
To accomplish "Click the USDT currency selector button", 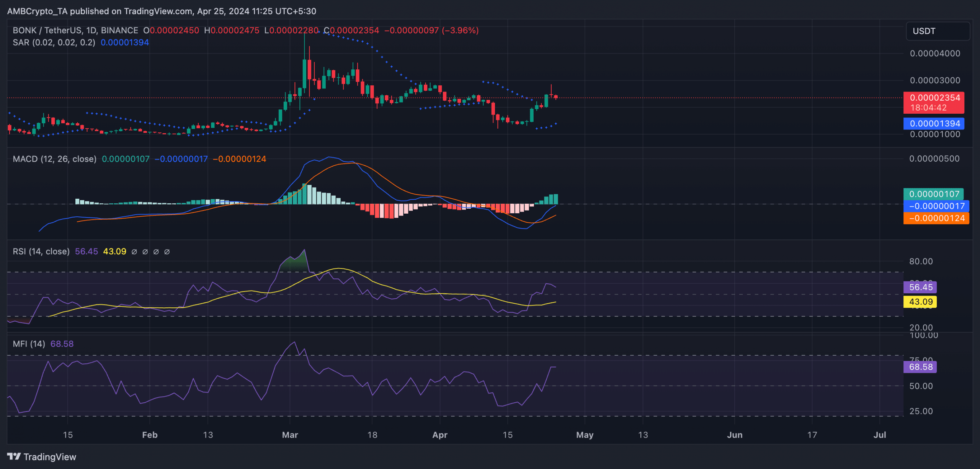I will coord(938,31).
